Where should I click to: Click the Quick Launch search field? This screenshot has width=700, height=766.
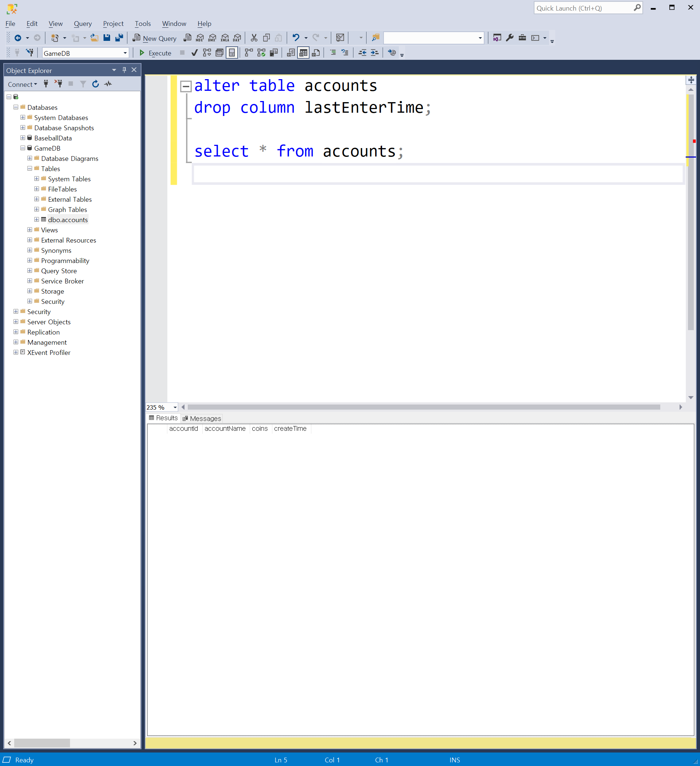588,8
